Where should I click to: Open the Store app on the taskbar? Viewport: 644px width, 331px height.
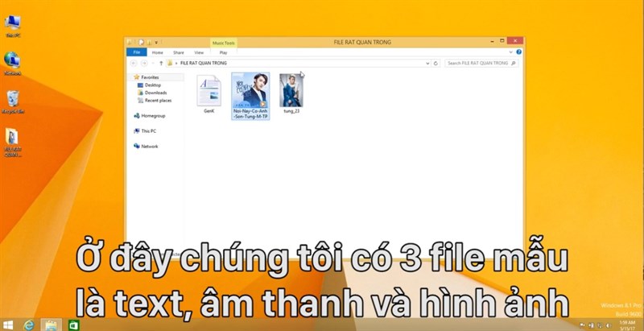click(73, 325)
